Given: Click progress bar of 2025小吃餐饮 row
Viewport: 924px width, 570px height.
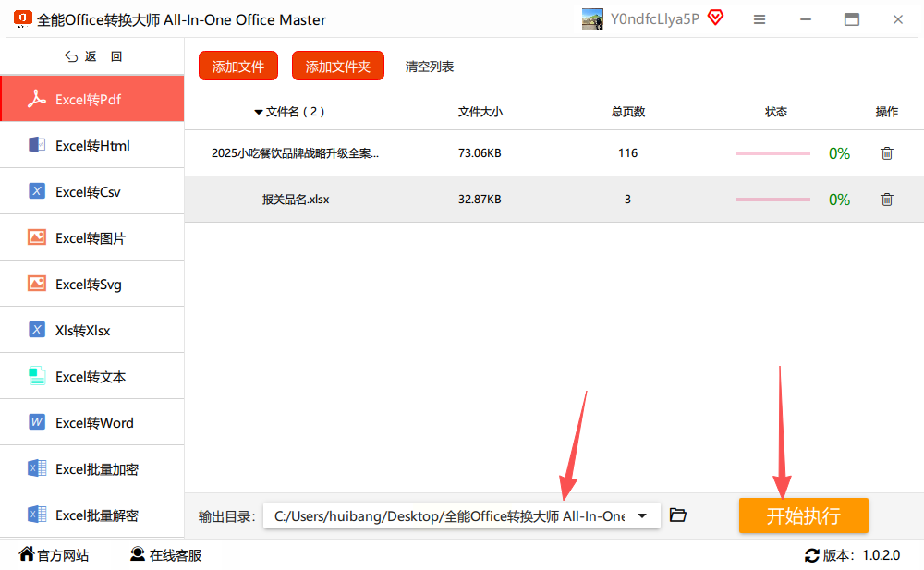Looking at the screenshot, I should pyautogui.click(x=773, y=153).
